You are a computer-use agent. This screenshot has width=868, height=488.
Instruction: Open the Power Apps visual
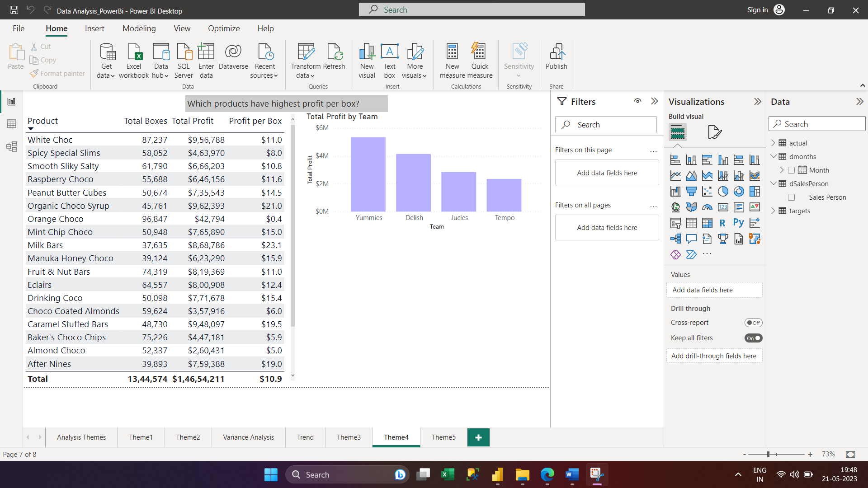click(675, 254)
